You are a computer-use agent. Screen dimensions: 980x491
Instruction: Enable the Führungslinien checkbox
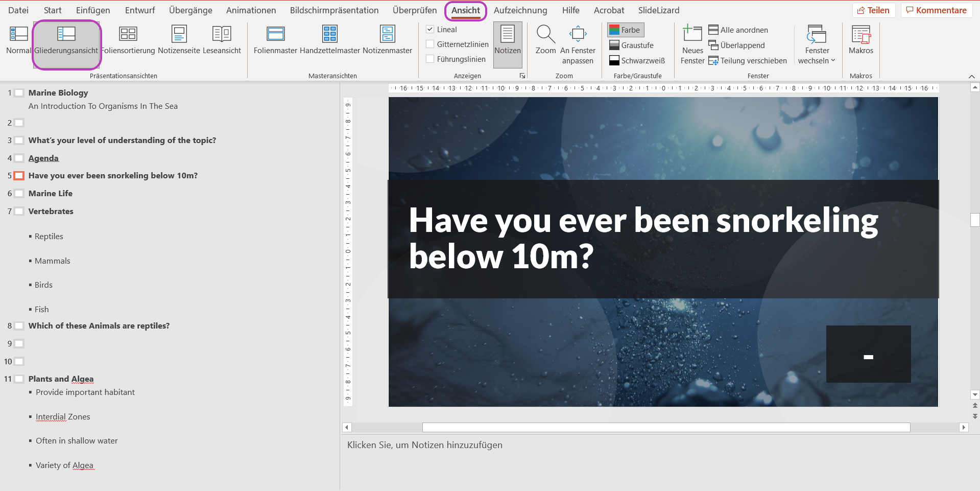coord(430,59)
